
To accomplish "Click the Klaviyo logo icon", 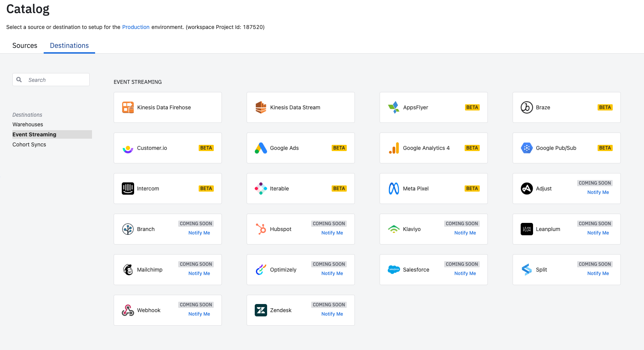I will click(x=394, y=229).
